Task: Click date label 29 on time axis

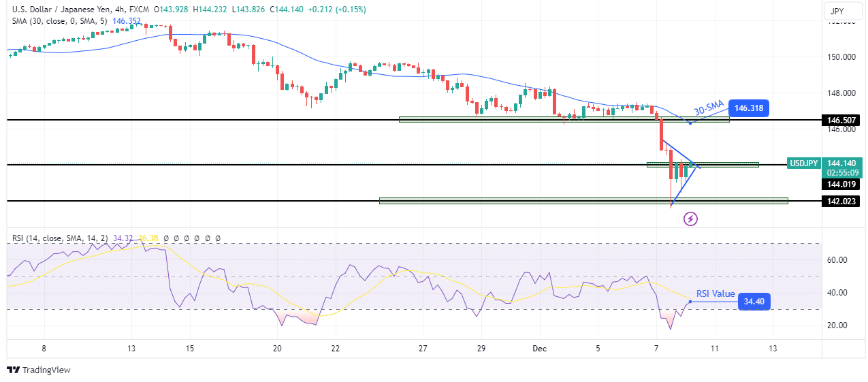Action: [481, 349]
